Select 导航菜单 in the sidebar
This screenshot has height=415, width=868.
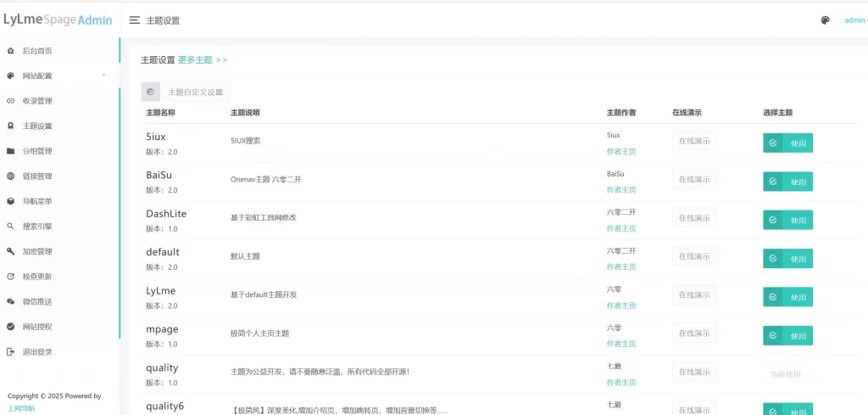pyautogui.click(x=37, y=201)
